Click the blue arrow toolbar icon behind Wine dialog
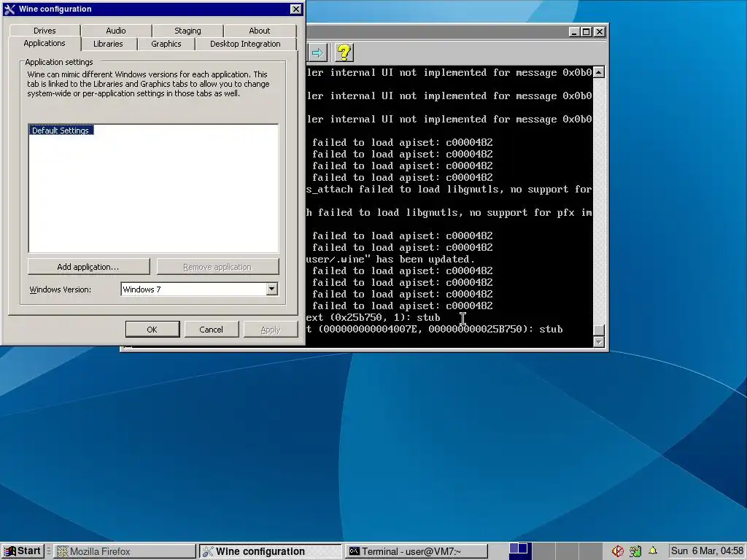Viewport: 747px width, 560px height. (318, 52)
